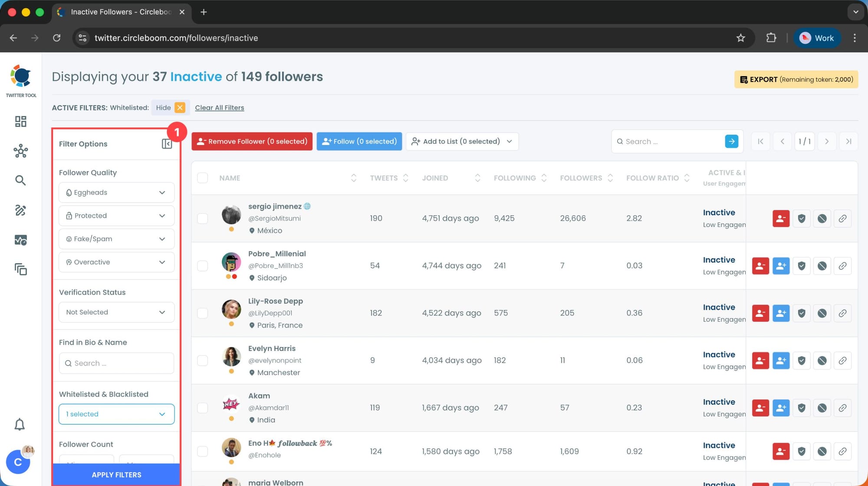The image size is (868, 486).
Task: Click the Clear All Filters link
Action: pyautogui.click(x=219, y=107)
